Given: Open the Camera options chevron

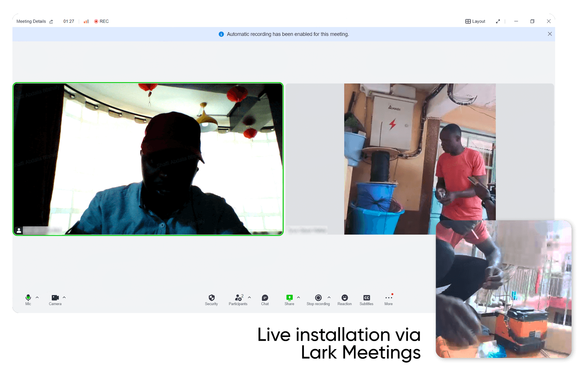Looking at the screenshot, I should click(x=64, y=297).
